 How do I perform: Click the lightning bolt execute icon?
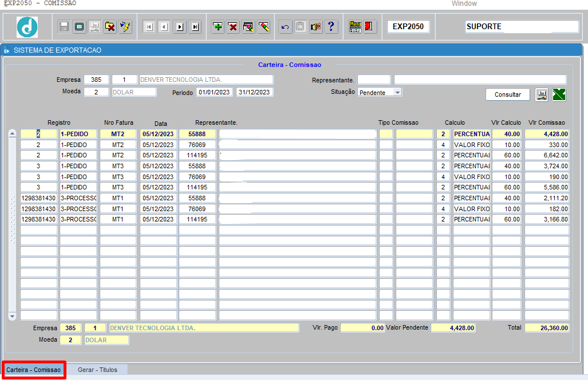pos(125,27)
